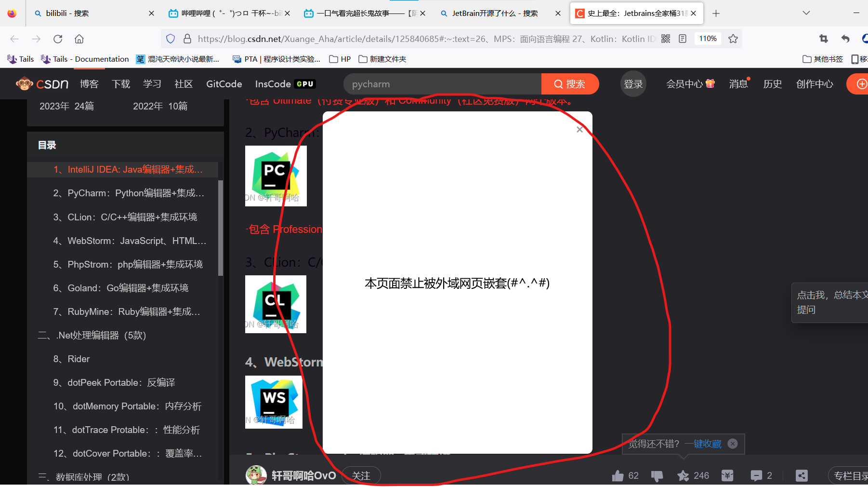Click the thumbs-down icon
This screenshot has width=868, height=487.
point(657,476)
